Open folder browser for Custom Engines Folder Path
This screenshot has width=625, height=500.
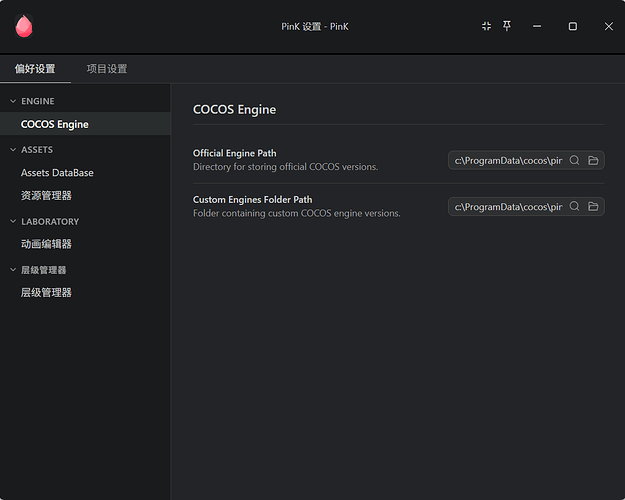click(593, 207)
